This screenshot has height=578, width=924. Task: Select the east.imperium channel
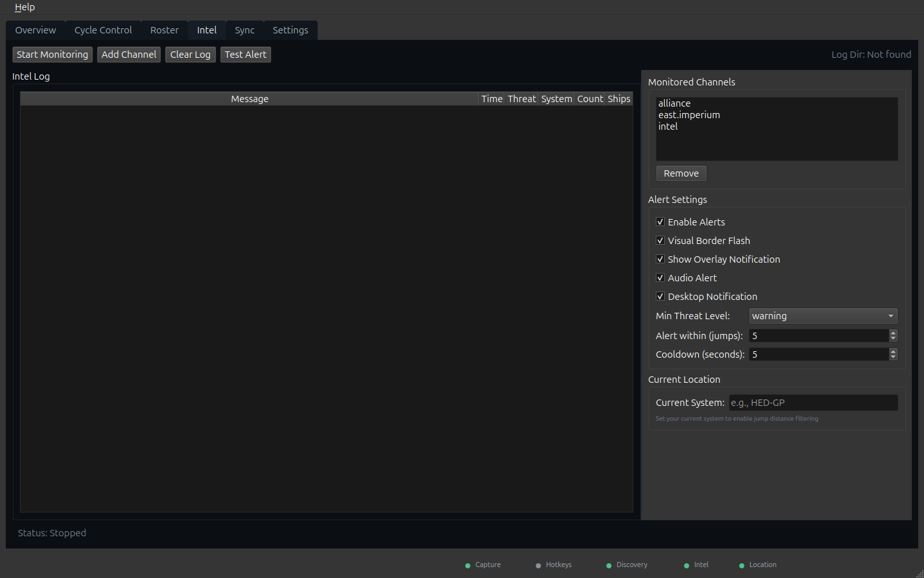(776, 115)
